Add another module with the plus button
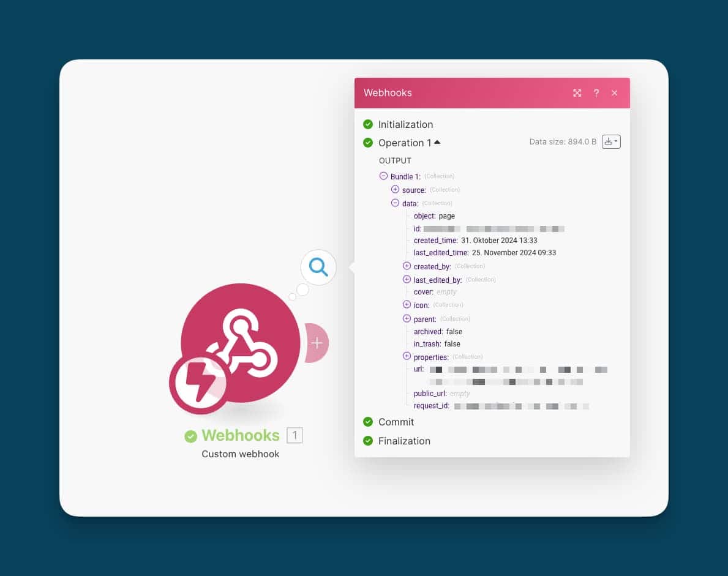728x576 pixels. [x=317, y=343]
